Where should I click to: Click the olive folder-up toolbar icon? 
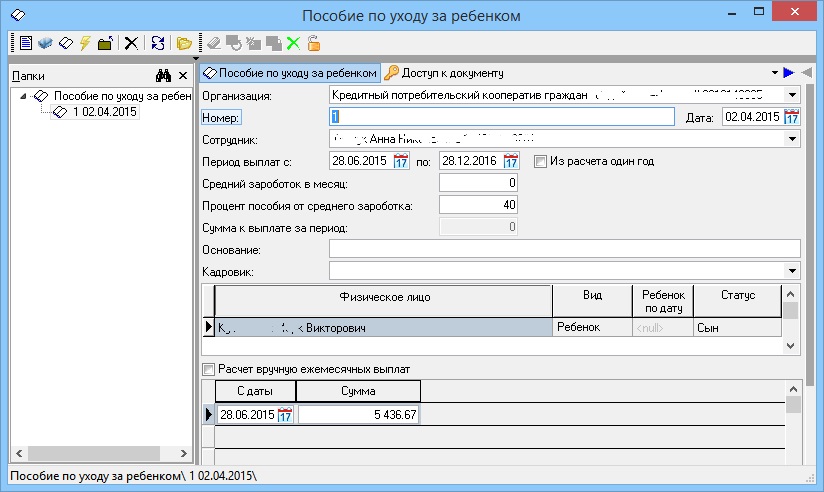pyautogui.click(x=105, y=43)
